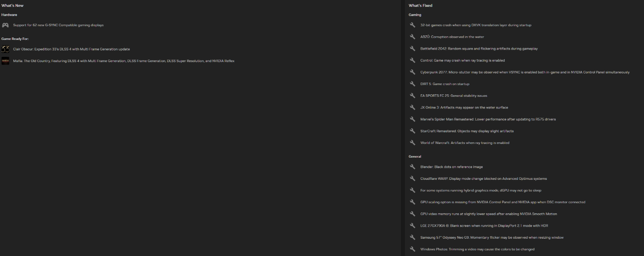Click DIRT 5 game crash on startup text
Viewport: 644px width, 256px height.
[x=445, y=84]
